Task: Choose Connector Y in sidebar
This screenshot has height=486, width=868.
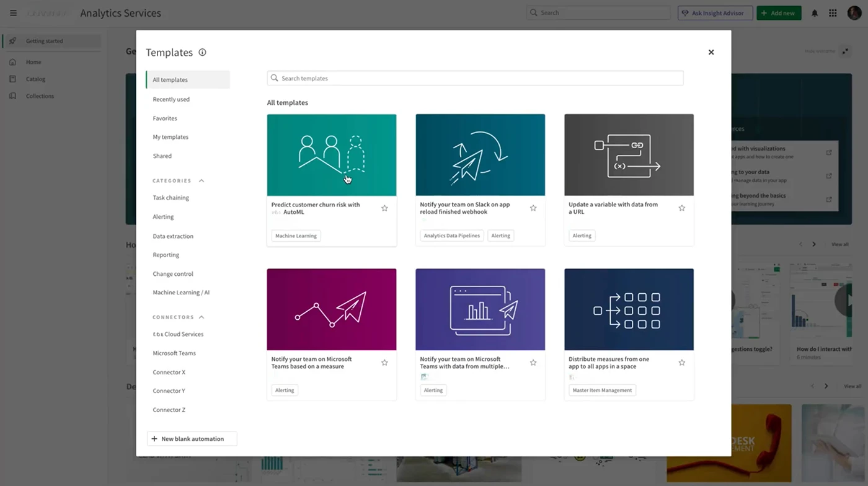Action: tap(169, 391)
